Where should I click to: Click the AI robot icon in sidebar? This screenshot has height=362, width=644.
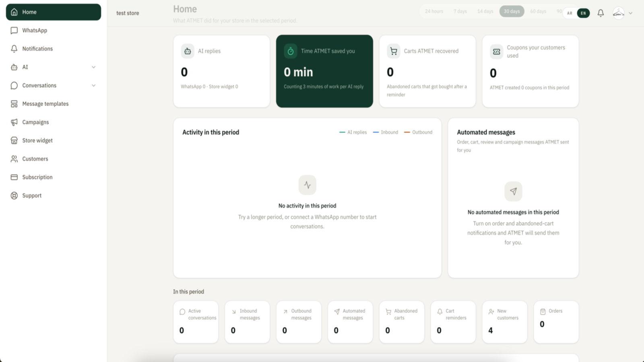click(14, 67)
